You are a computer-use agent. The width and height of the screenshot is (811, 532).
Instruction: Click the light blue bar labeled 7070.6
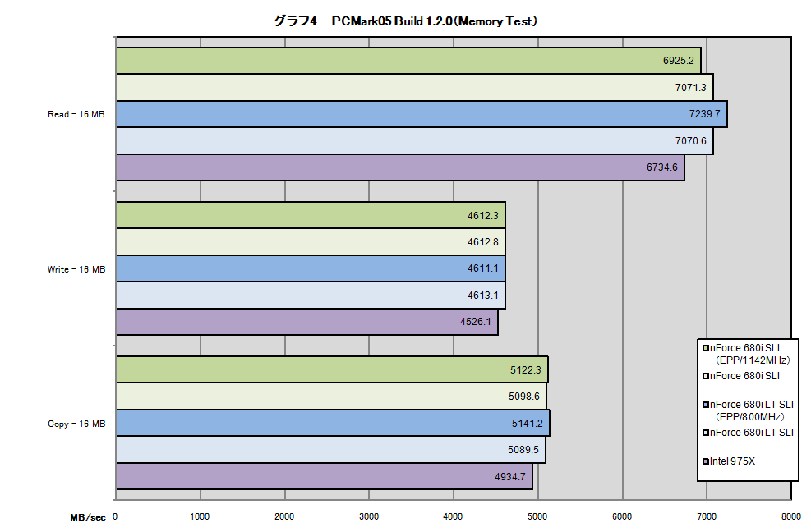tap(414, 140)
